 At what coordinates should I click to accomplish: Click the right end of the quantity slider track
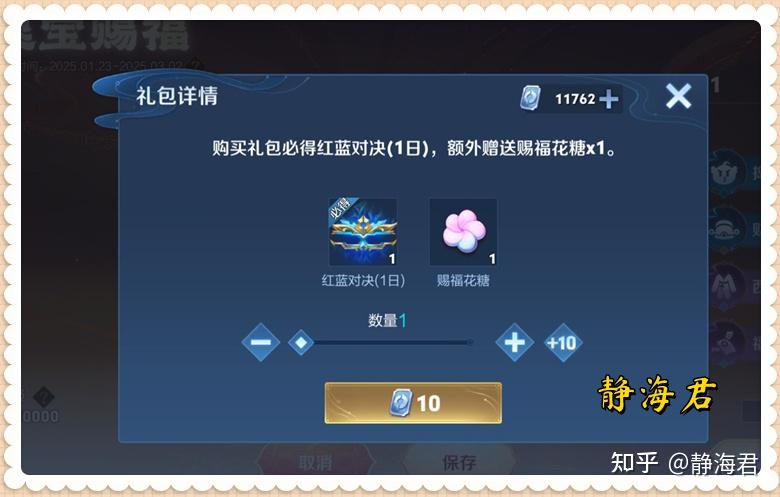click(469, 342)
